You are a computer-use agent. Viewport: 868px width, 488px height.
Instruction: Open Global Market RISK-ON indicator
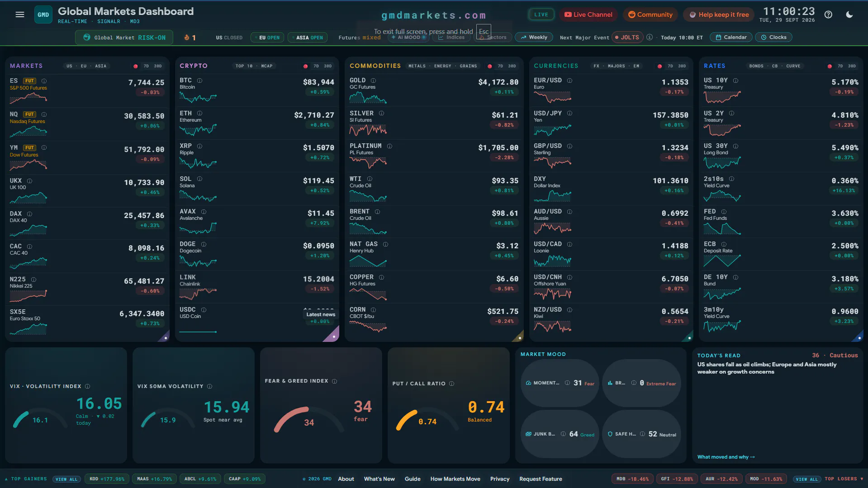[124, 38]
